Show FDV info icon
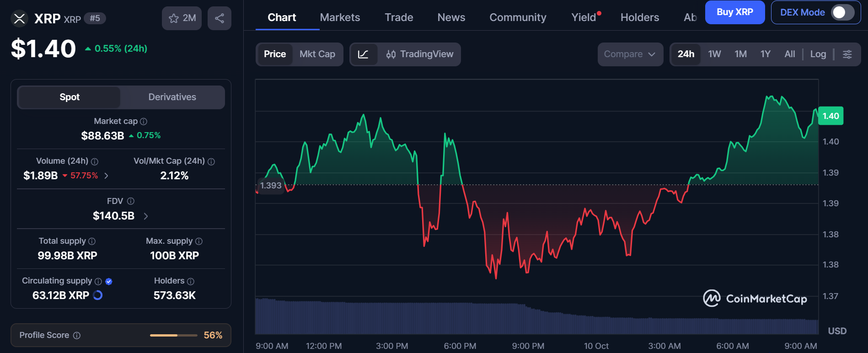 tap(131, 201)
